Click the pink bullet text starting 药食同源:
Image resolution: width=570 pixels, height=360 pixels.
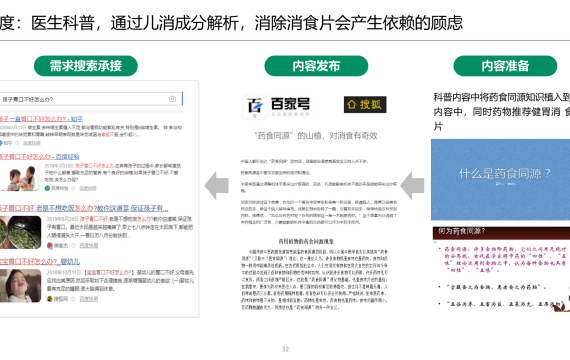coord(505,260)
